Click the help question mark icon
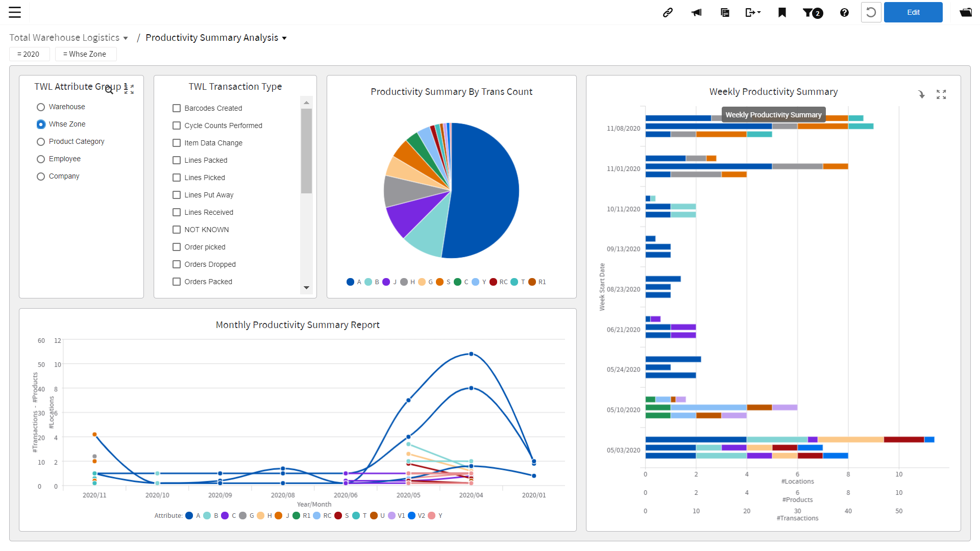Viewport: 980px width, 551px height. point(844,12)
